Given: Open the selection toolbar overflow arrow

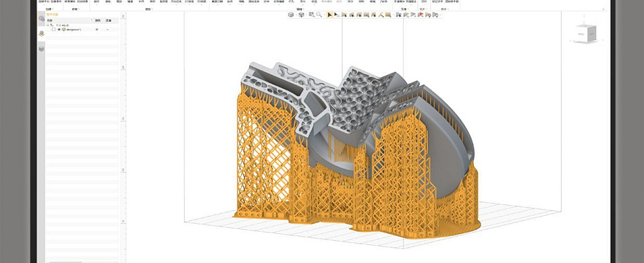Looking at the screenshot, I should click(x=440, y=15).
